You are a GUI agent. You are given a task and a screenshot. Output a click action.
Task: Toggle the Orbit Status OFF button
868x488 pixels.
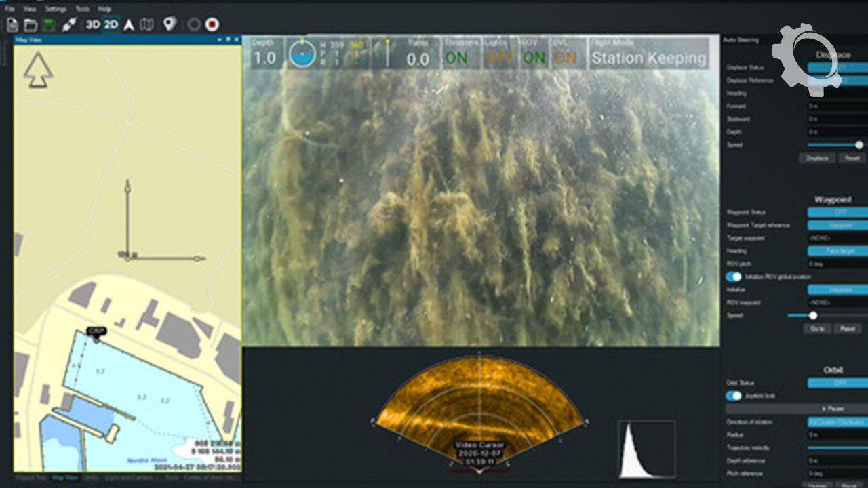click(x=837, y=383)
